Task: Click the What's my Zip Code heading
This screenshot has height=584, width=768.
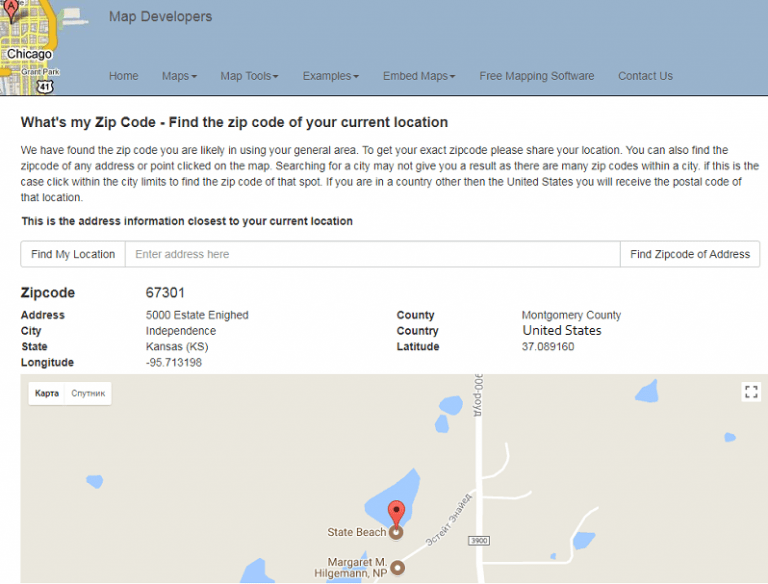Action: [234, 122]
